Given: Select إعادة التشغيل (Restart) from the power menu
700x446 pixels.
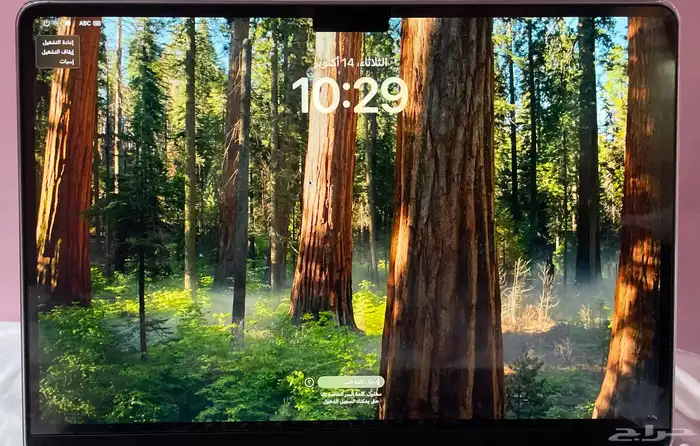Looking at the screenshot, I should [x=58, y=42].
